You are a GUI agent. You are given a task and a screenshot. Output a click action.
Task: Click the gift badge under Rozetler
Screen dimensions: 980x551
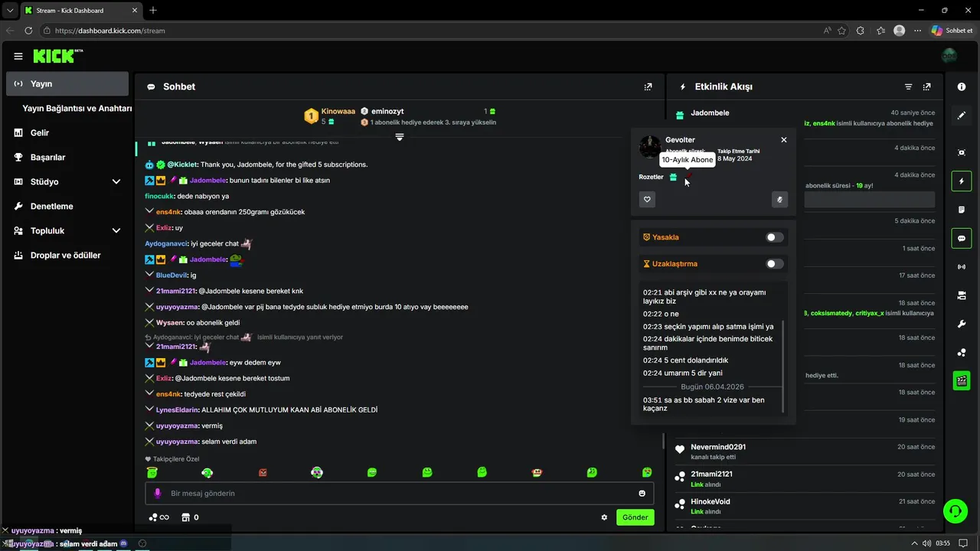pos(673,177)
